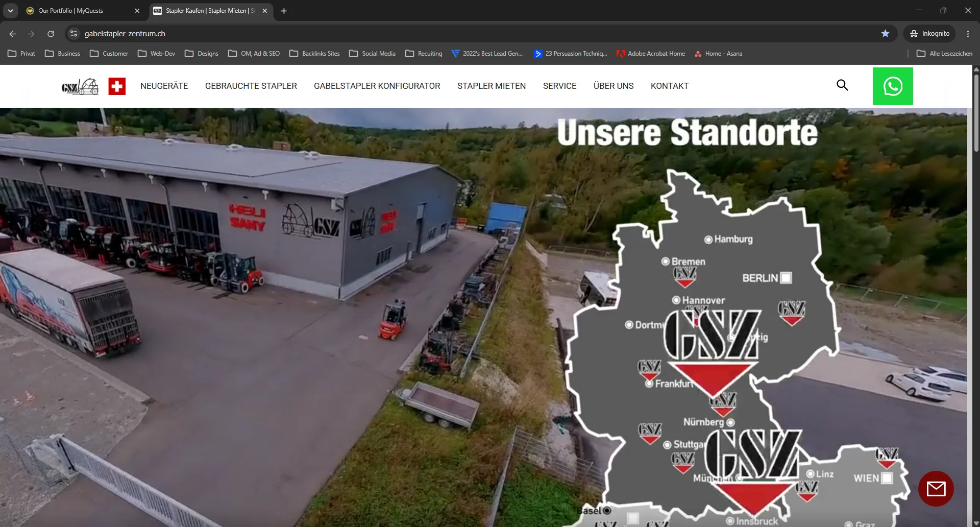
Task: Select Hamburg location on map
Action: tap(728, 239)
